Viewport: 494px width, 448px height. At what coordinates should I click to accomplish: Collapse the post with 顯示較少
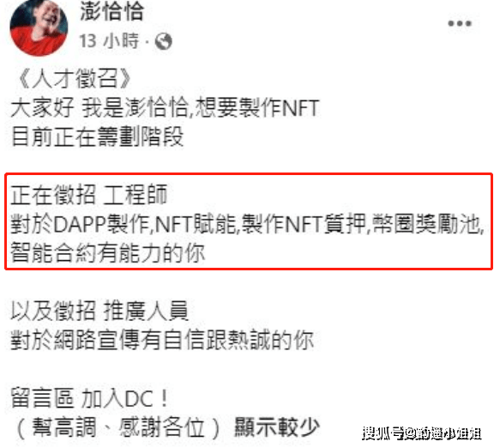[x=277, y=427]
